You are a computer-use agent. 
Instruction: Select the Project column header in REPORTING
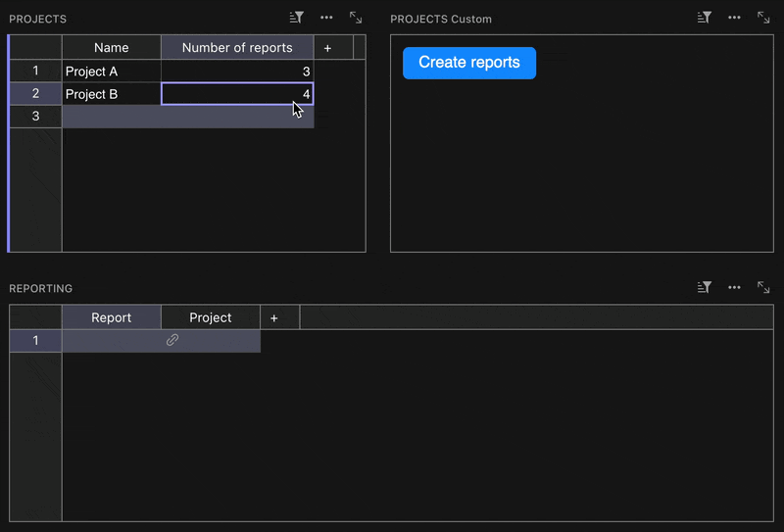click(x=211, y=317)
